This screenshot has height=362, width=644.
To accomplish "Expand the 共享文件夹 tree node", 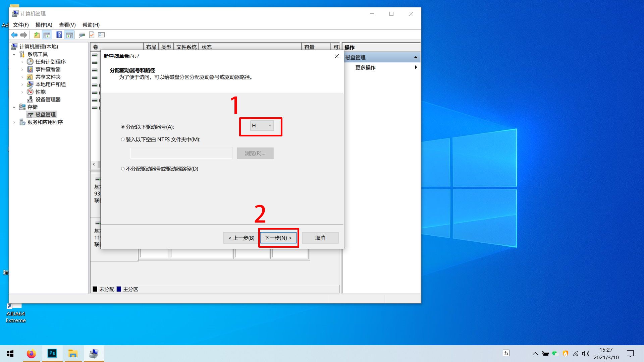I will (22, 77).
